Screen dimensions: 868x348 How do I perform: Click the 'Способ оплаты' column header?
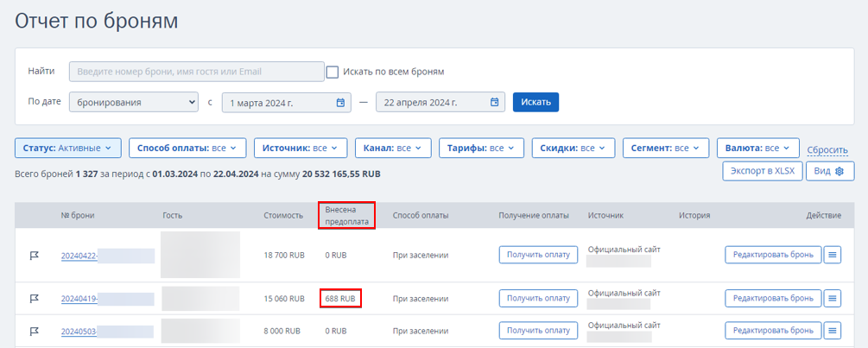coord(420,215)
